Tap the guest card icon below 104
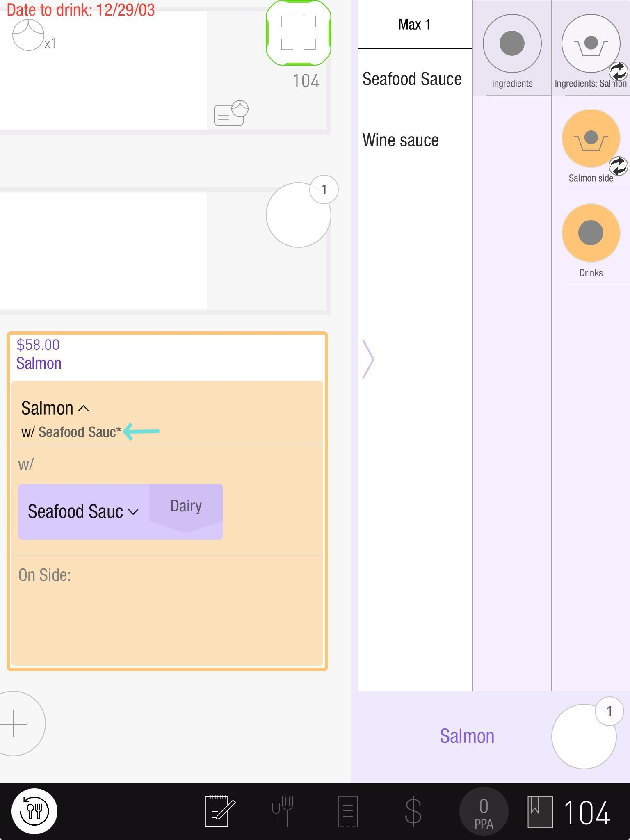Screen dimensions: 630x840 tap(231, 113)
